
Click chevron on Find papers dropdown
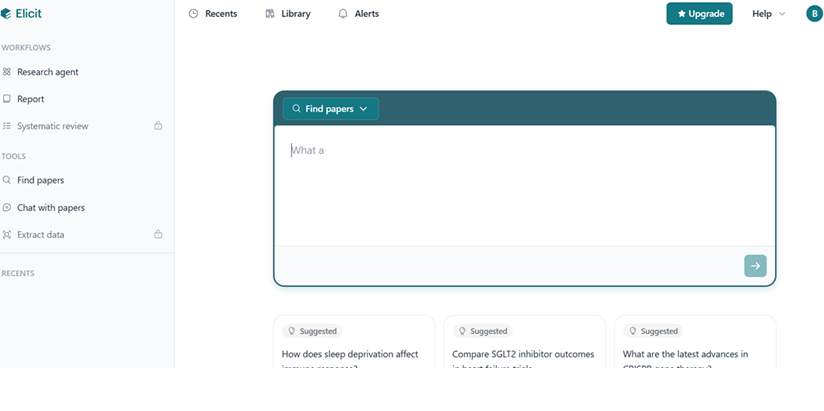[x=363, y=109]
